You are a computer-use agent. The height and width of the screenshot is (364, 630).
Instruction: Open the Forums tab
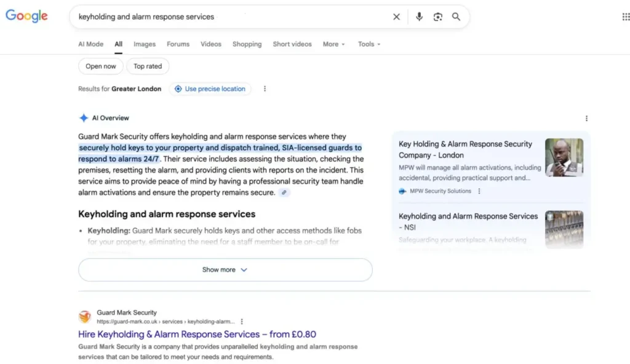(x=178, y=44)
